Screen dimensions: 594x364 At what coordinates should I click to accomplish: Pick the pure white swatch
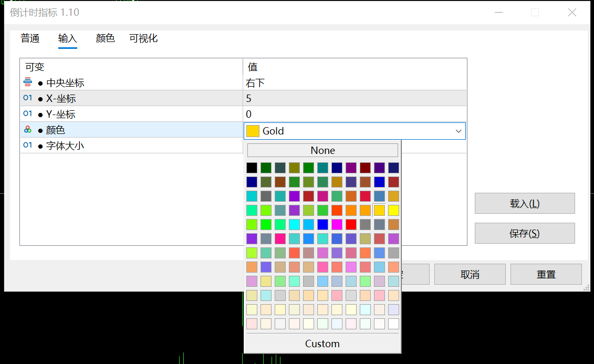pos(393,324)
